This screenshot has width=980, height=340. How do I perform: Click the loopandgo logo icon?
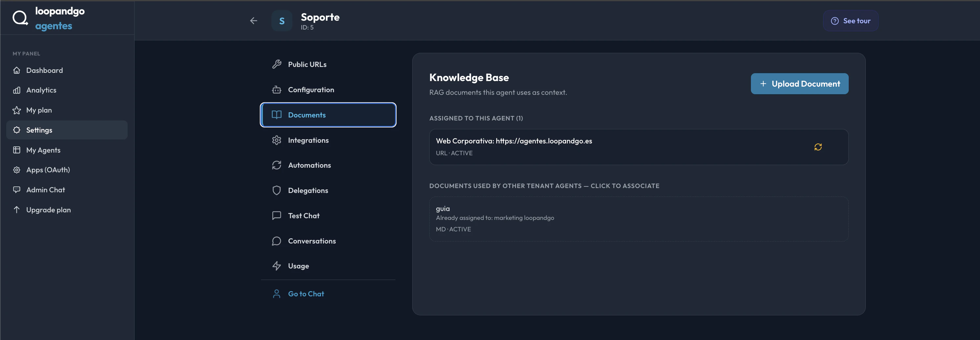coord(20,18)
